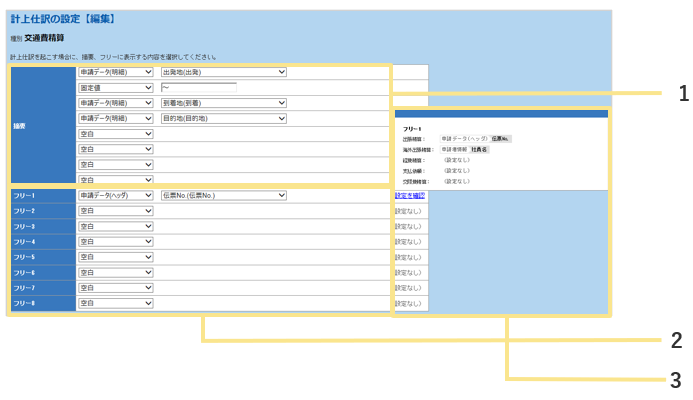This screenshot has width=693, height=400.
Task: Open the フリー8 row dropdown
Action: click(x=115, y=303)
